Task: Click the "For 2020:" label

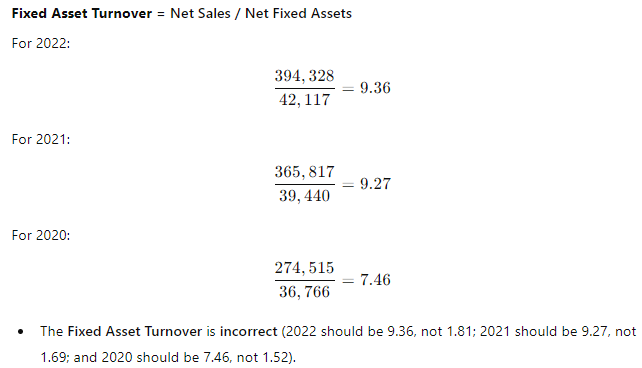Action: [41, 235]
